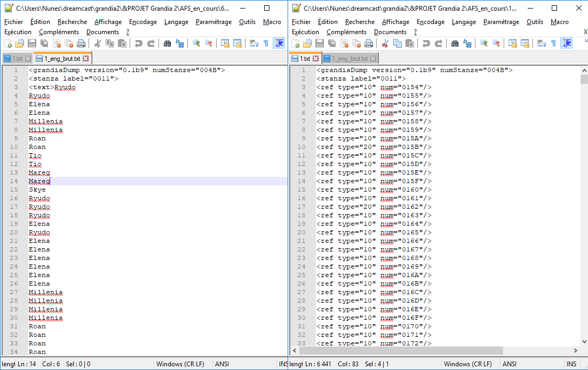Click INS mode indicator in right window
588x370 pixels.
tap(571, 364)
